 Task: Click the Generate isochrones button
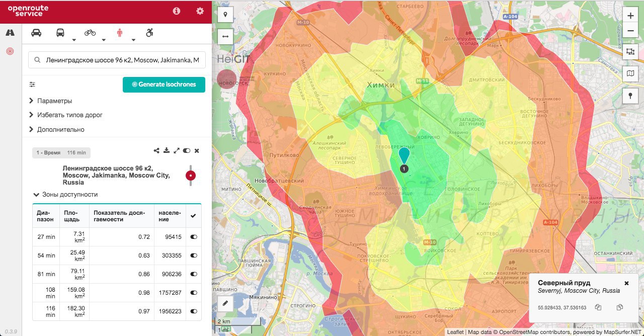click(164, 85)
